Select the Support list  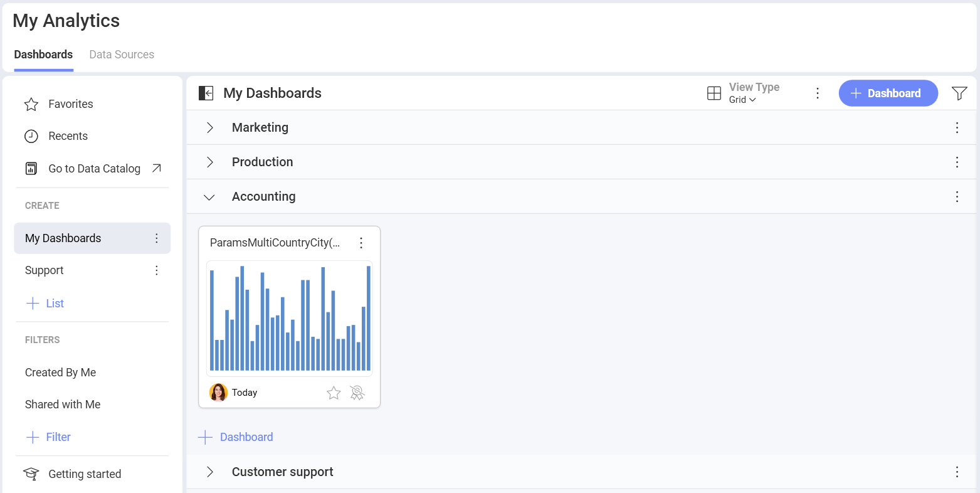[x=45, y=270]
